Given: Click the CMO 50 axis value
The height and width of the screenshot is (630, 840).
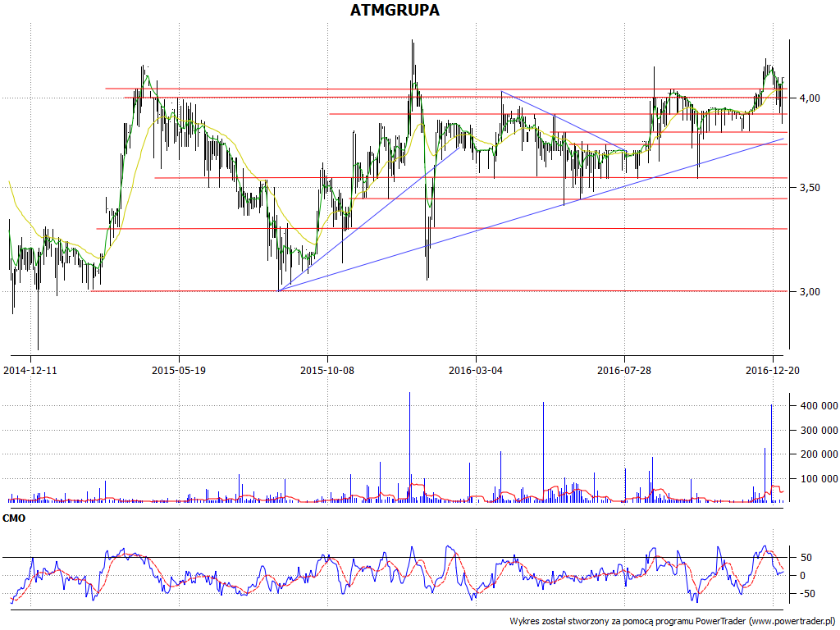Looking at the screenshot, I should (806, 558).
